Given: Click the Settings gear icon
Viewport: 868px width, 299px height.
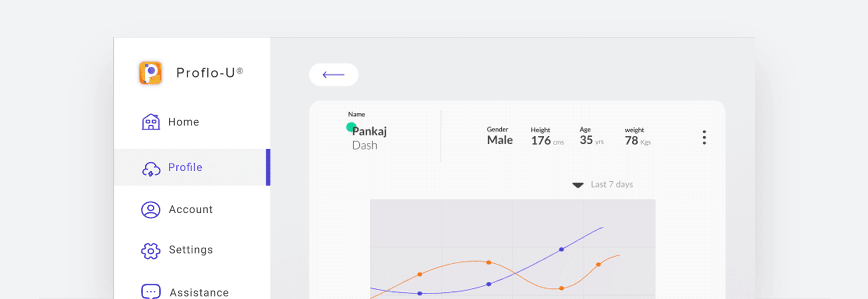Looking at the screenshot, I should tap(151, 251).
